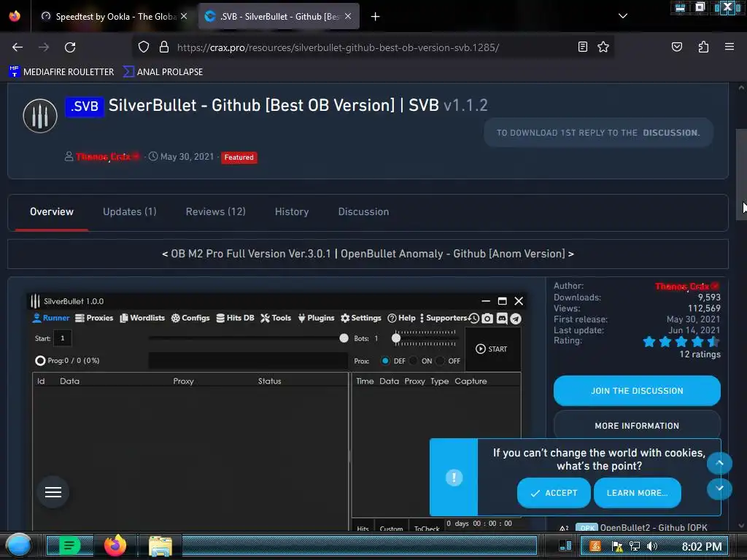The height and width of the screenshot is (560, 747).
Task: Click the Bots slider handle
Action: tap(396, 338)
